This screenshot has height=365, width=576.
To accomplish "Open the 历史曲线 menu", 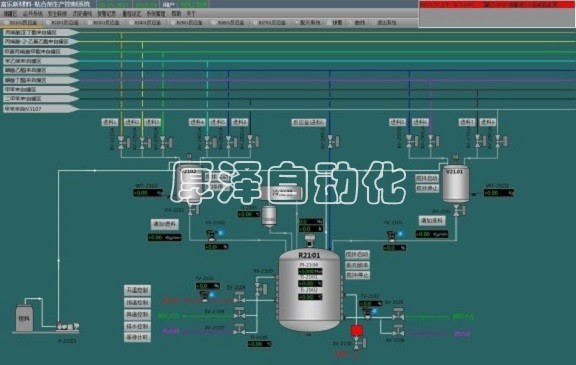I will coord(82,14).
